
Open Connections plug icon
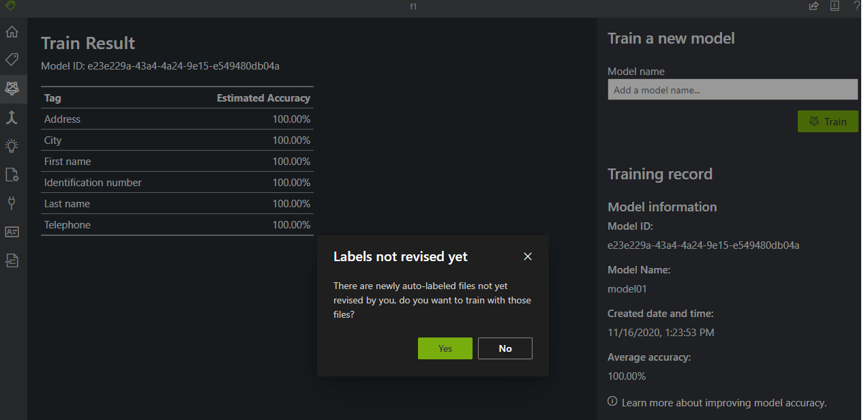click(x=12, y=202)
